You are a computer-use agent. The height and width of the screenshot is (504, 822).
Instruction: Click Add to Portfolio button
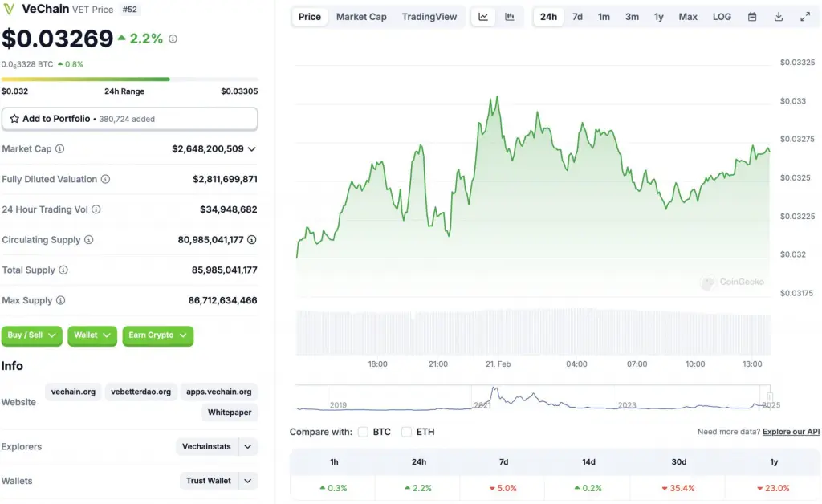tap(129, 119)
